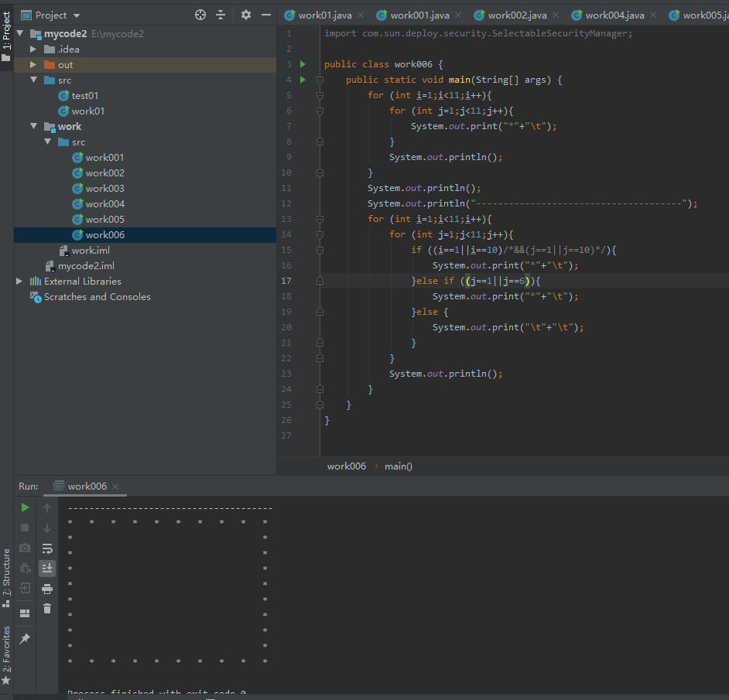Click run gutter arrow beside class work006
The image size is (729, 700).
303,64
